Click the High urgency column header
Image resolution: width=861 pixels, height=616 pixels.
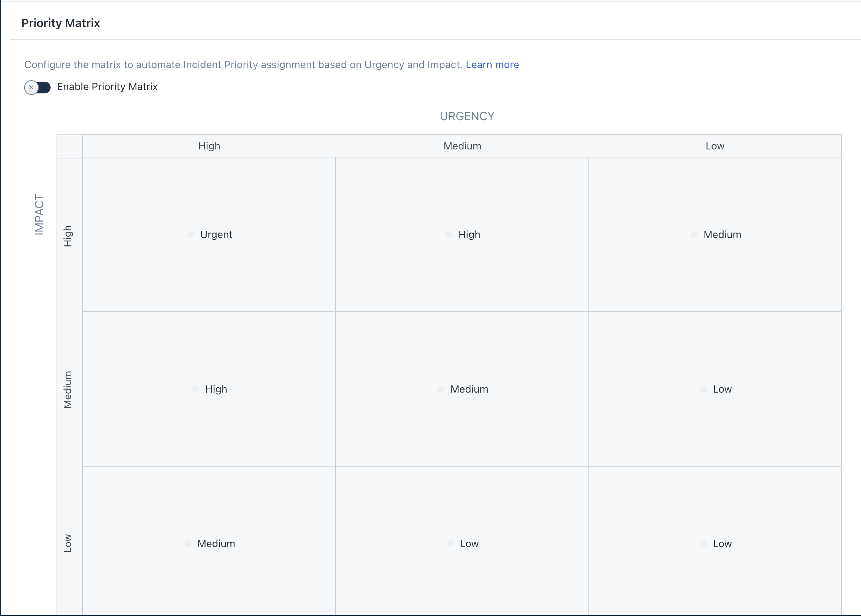click(x=209, y=146)
